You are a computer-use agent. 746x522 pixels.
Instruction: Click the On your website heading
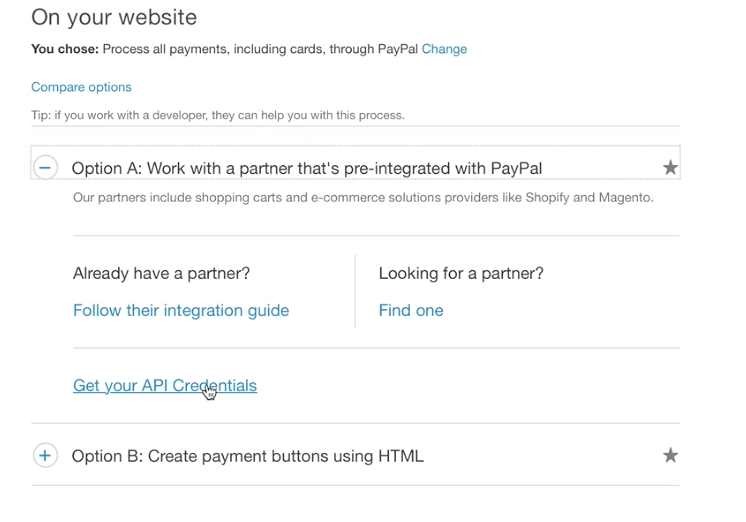[114, 17]
